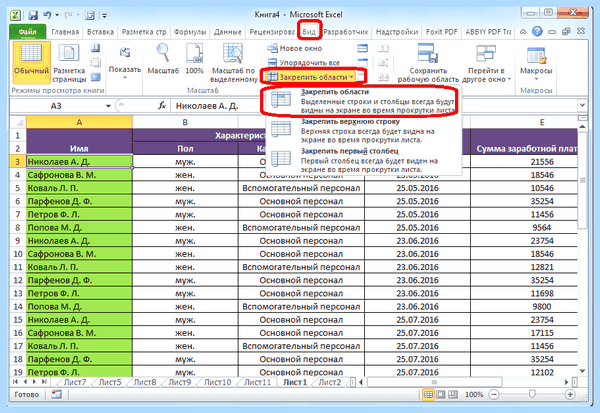Select the Обычный view mode
Image resolution: width=600 pixels, height=413 pixels.
[x=31, y=62]
